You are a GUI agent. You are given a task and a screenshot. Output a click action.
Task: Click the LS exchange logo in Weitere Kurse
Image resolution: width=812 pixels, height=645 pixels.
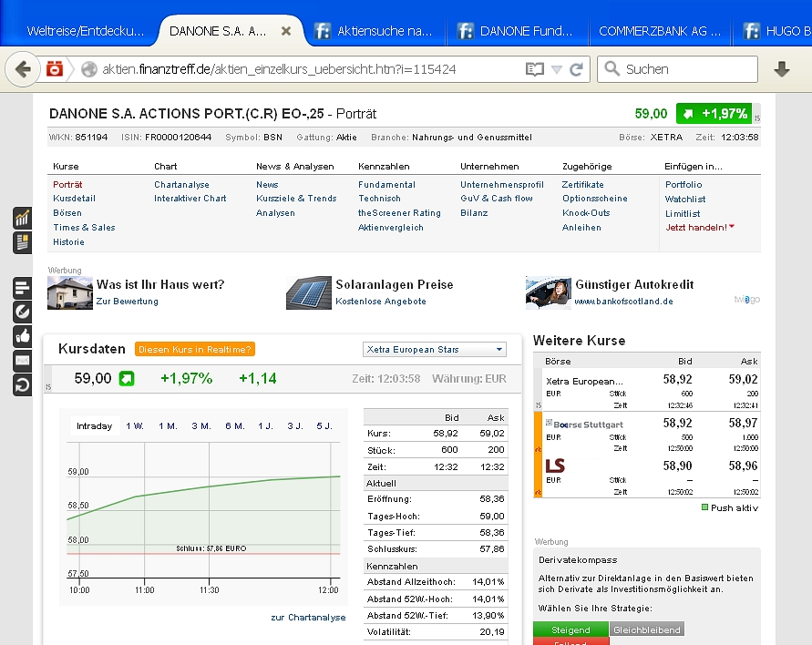(555, 466)
